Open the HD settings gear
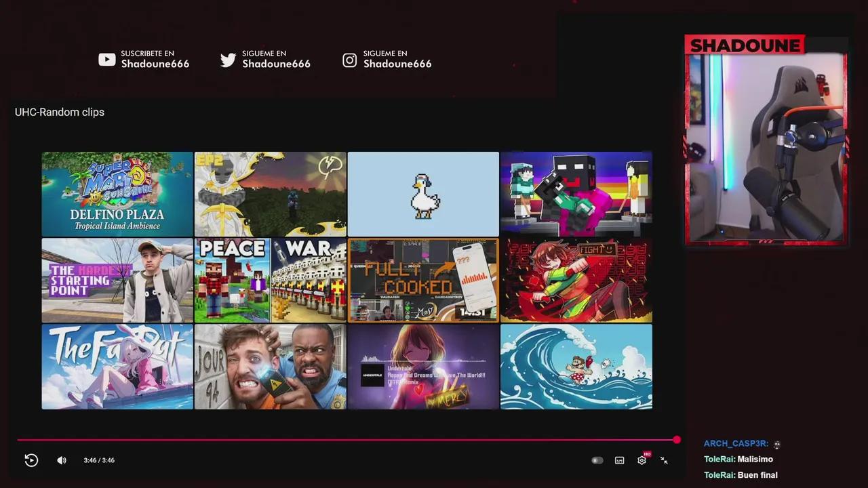This screenshot has height=488, width=868. [x=642, y=460]
